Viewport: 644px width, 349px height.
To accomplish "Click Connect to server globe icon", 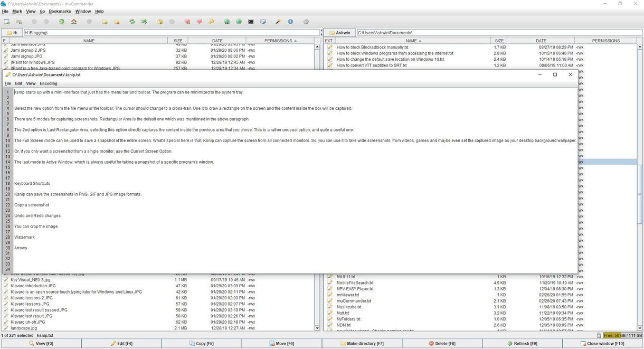I will pyautogui.click(x=226, y=22).
